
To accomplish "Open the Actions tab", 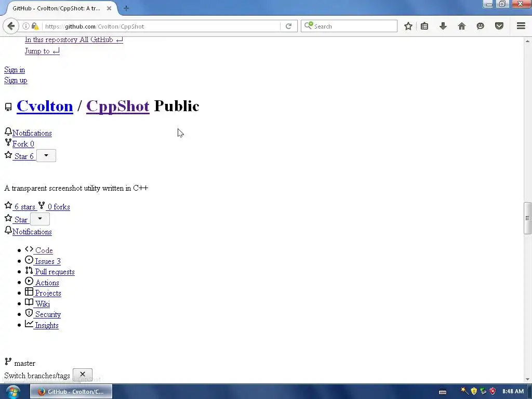I will (x=47, y=283).
